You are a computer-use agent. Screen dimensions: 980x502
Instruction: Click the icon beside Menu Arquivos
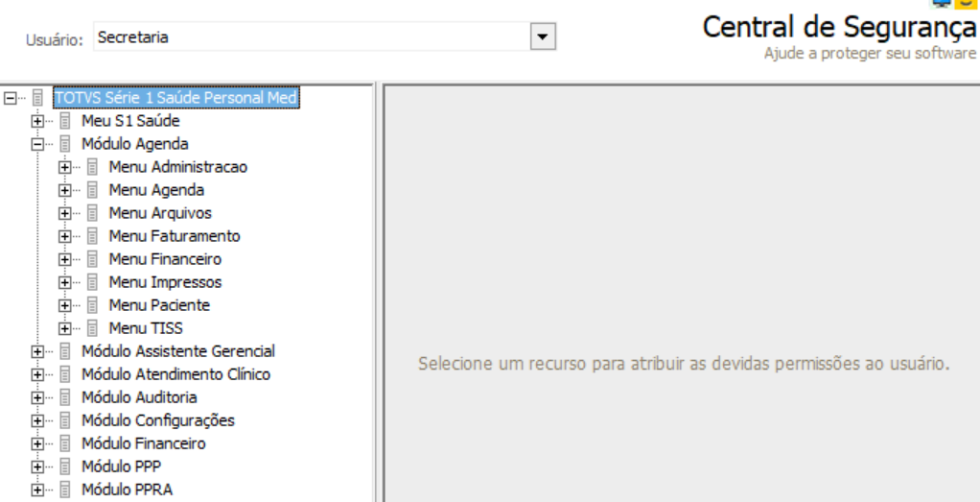tap(92, 213)
